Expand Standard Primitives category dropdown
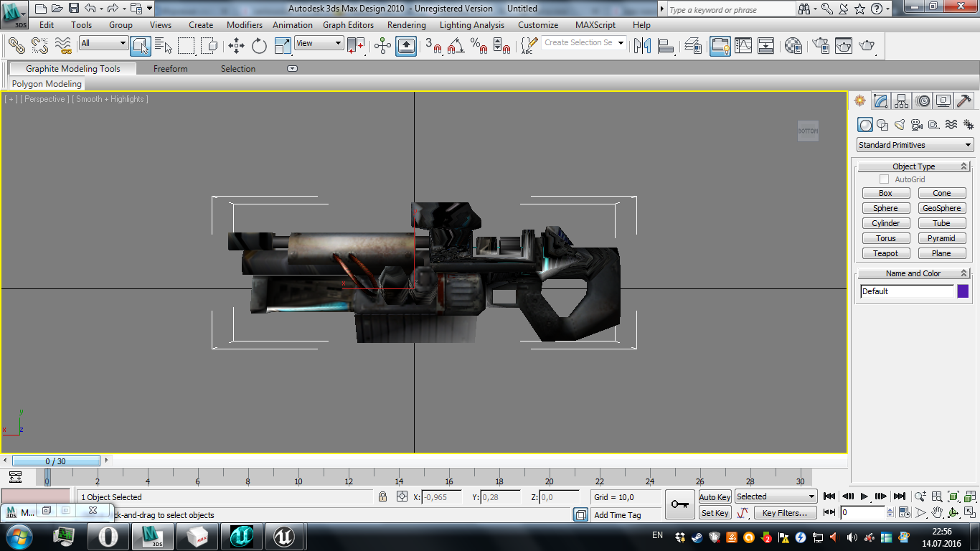This screenshot has width=980, height=551. point(915,145)
